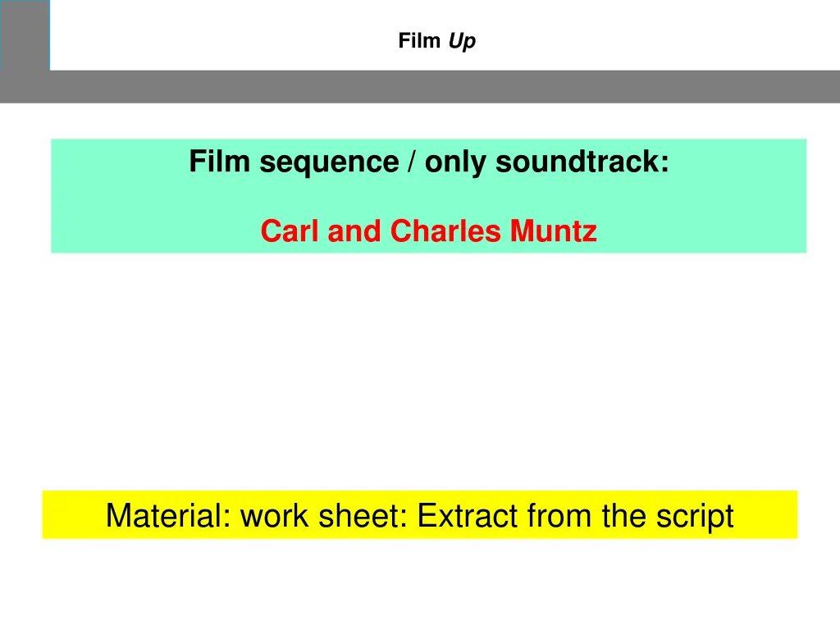Select the word "only" in the heading
The height and width of the screenshot is (630, 840).
[455, 163]
